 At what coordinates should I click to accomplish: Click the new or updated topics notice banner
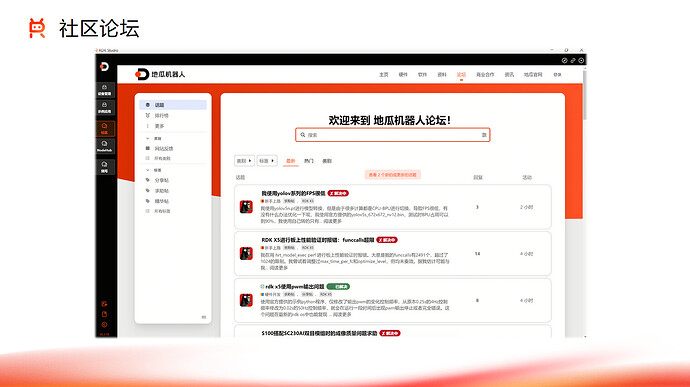click(393, 175)
